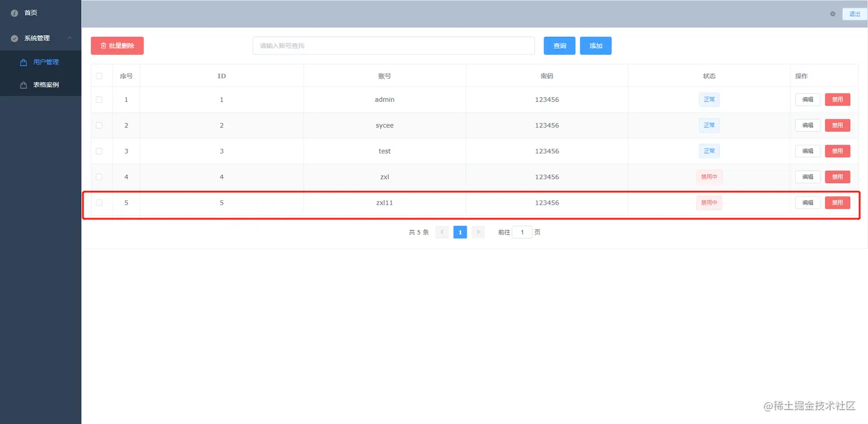Click the 共 5 条 total count text
The height and width of the screenshot is (424, 868).
click(419, 233)
